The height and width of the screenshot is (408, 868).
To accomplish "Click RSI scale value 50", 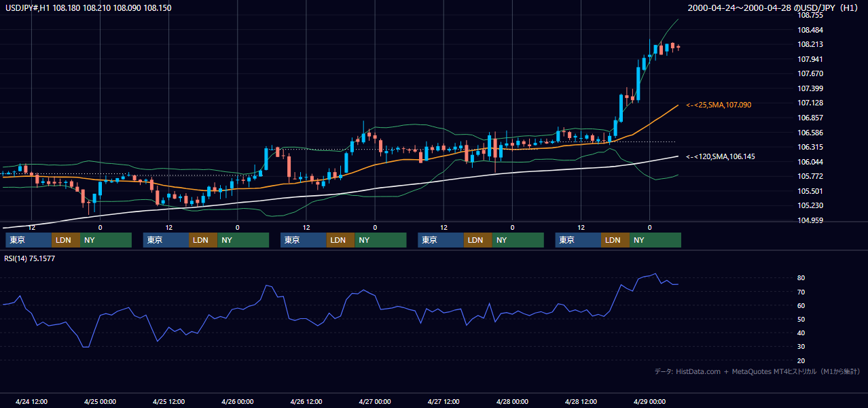I will (801, 319).
